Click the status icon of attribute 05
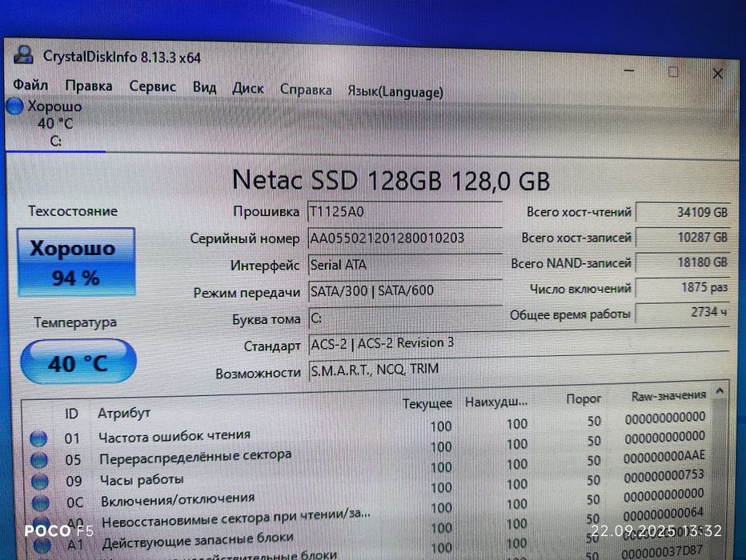 [x=39, y=460]
